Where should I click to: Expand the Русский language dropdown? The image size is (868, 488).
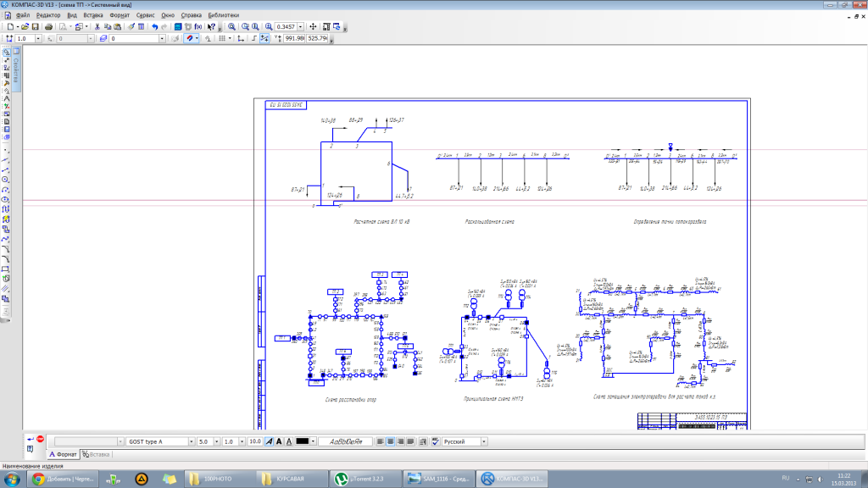tap(484, 441)
